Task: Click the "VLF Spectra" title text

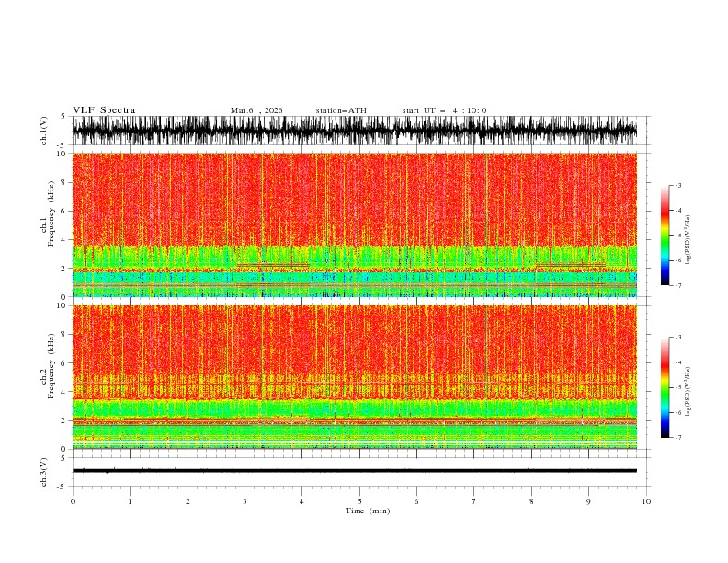Action: click(x=104, y=110)
